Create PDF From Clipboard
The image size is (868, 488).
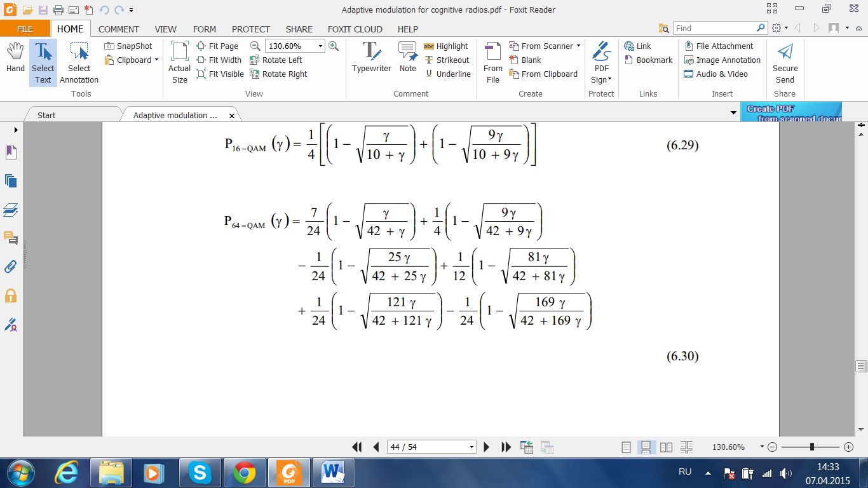click(543, 74)
